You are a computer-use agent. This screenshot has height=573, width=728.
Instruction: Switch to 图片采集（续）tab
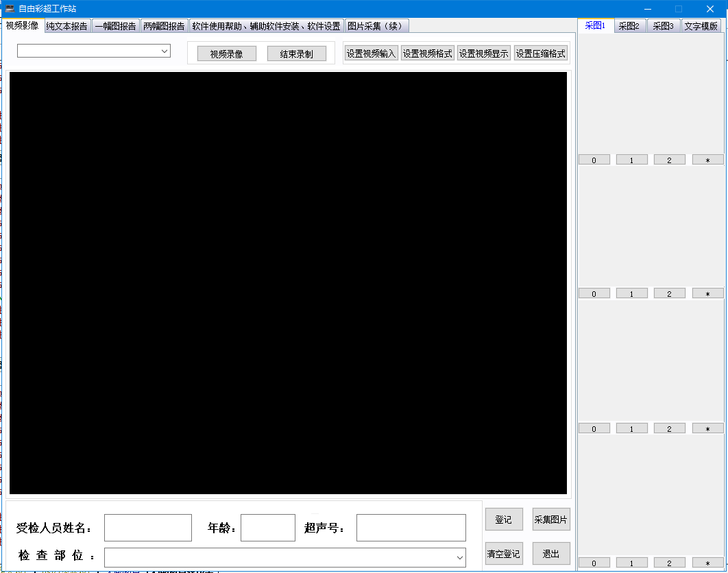(x=376, y=26)
